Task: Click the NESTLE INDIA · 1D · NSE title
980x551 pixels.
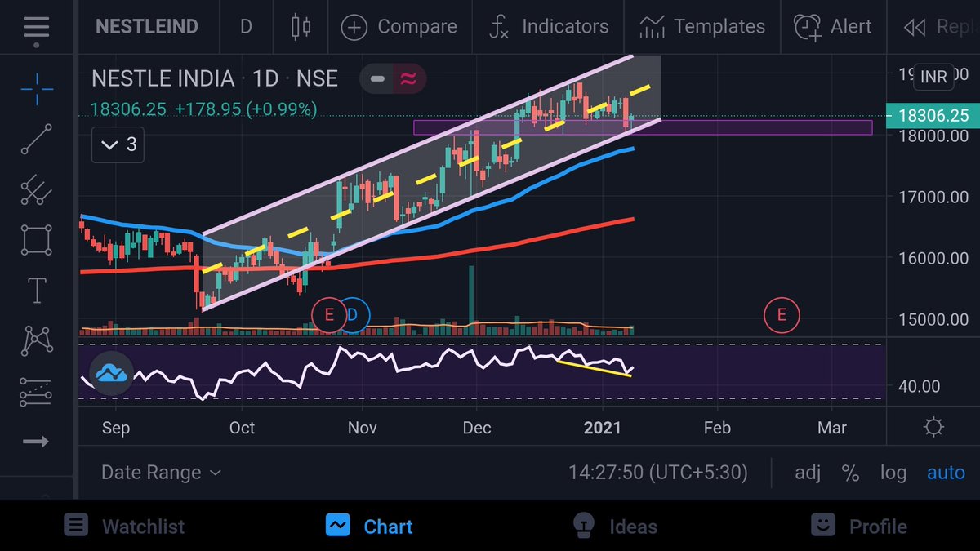Action: (x=215, y=79)
